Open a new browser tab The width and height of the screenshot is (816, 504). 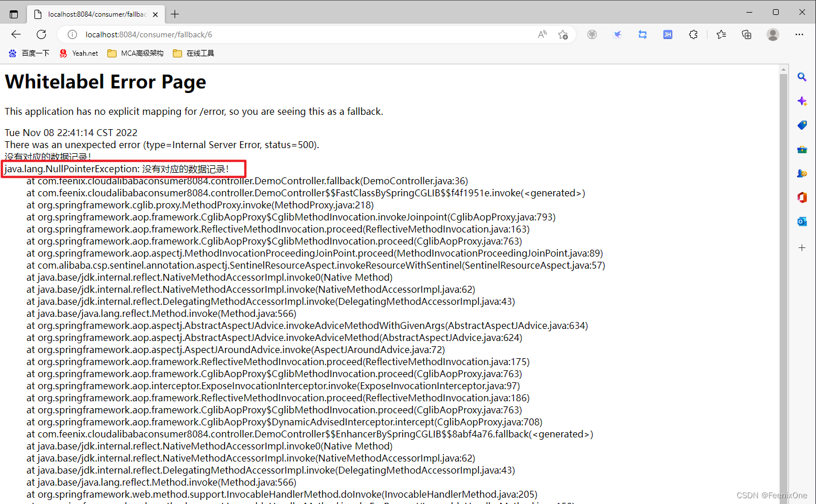(175, 14)
